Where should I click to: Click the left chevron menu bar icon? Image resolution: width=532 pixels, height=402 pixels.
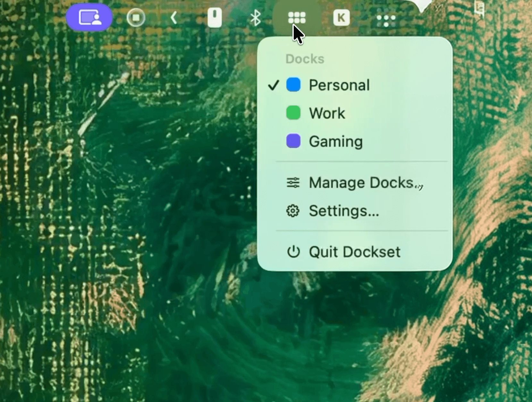(x=174, y=18)
